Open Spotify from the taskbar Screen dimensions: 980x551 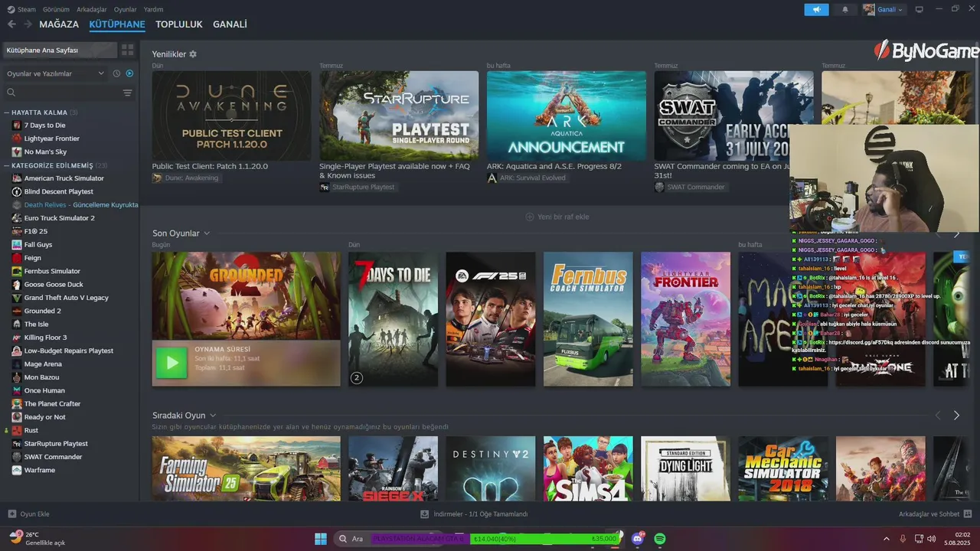click(660, 539)
